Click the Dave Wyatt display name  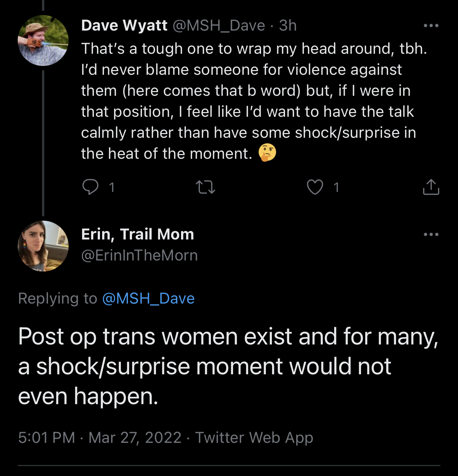124,25
